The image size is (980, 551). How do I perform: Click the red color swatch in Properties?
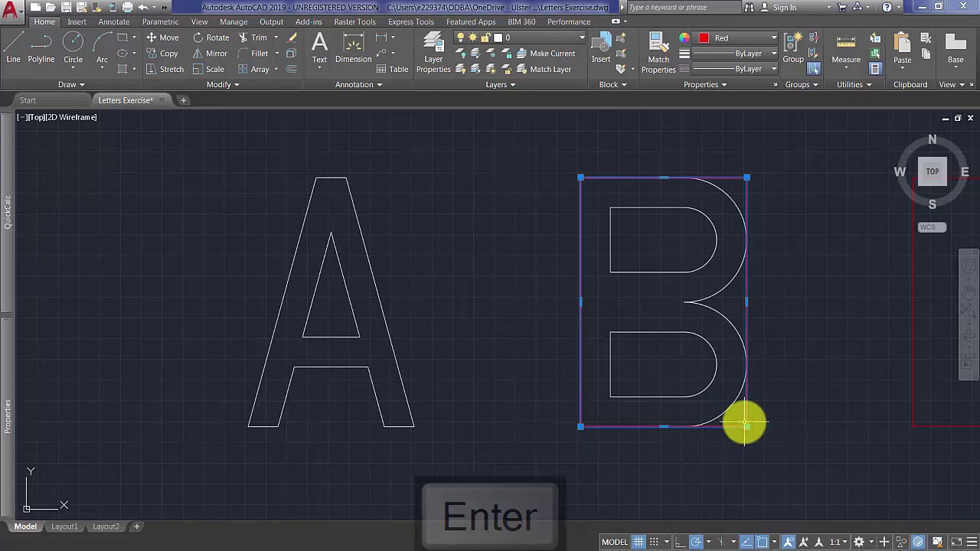(x=704, y=37)
